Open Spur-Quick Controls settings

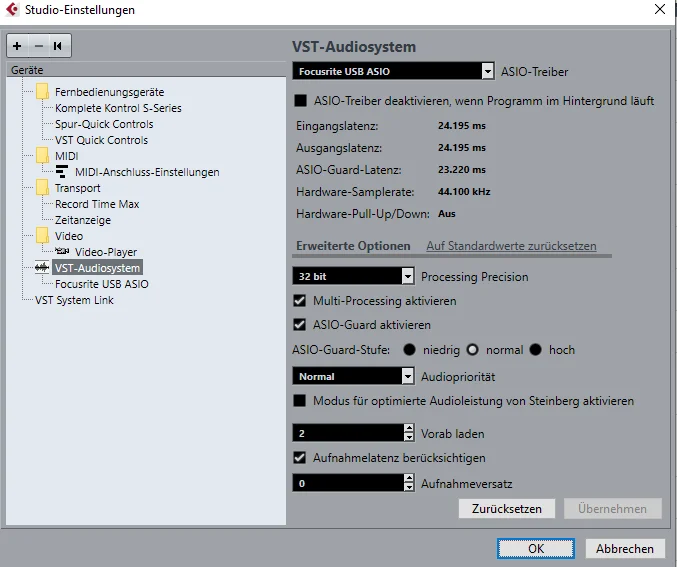pos(104,124)
